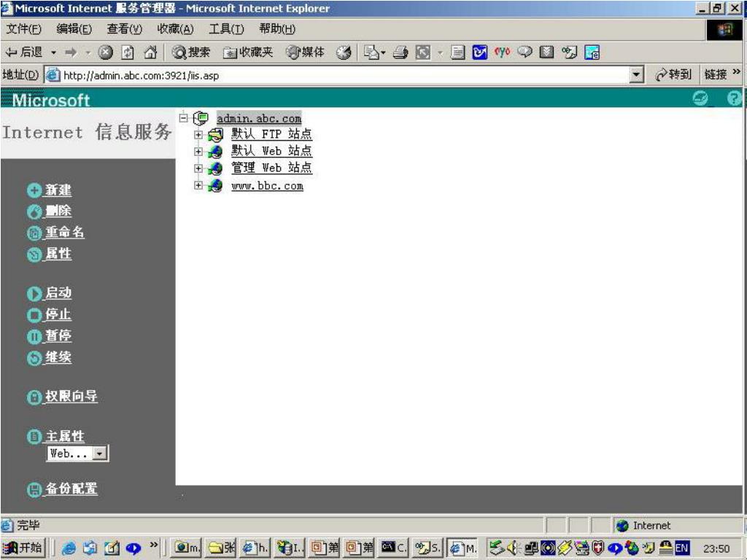The width and height of the screenshot is (747, 560).
Task: Click the Stop loading icon in IE toolbar
Action: pyautogui.click(x=105, y=52)
